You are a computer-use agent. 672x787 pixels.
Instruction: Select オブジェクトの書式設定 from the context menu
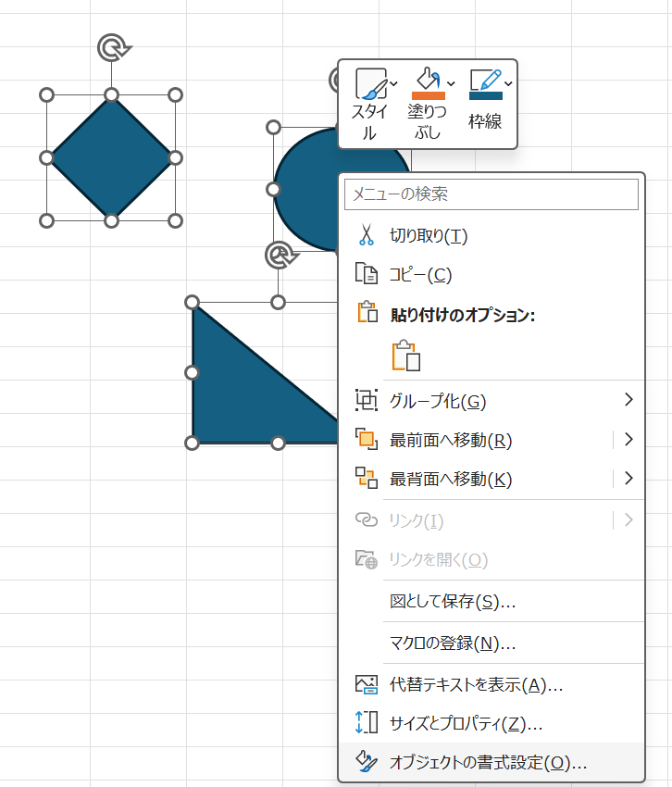coord(488,763)
